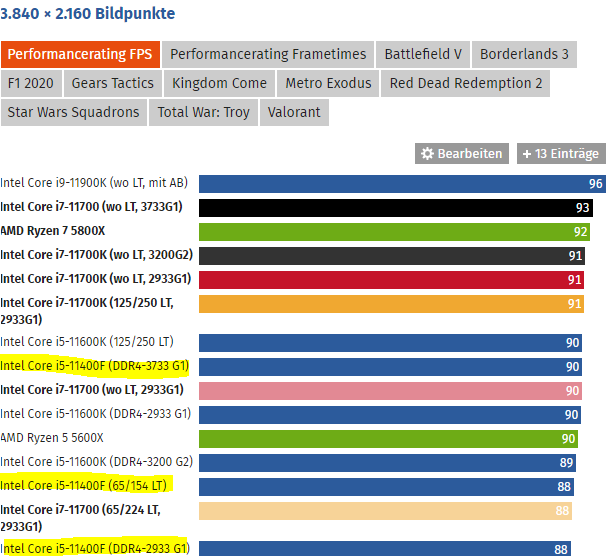Switch to Performancerating Frametimes tab
612x556 pixels.
pyautogui.click(x=268, y=54)
